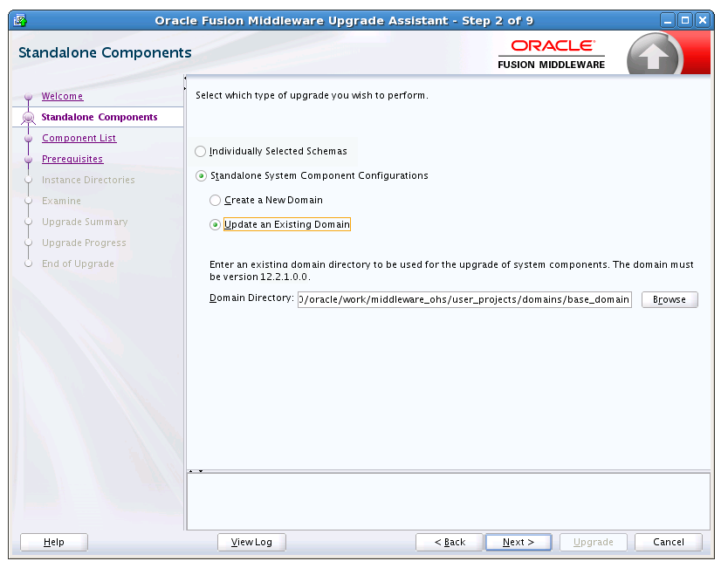This screenshot has width=728, height=568.
Task: Click the Standalone Components page heading
Action: pos(105,52)
